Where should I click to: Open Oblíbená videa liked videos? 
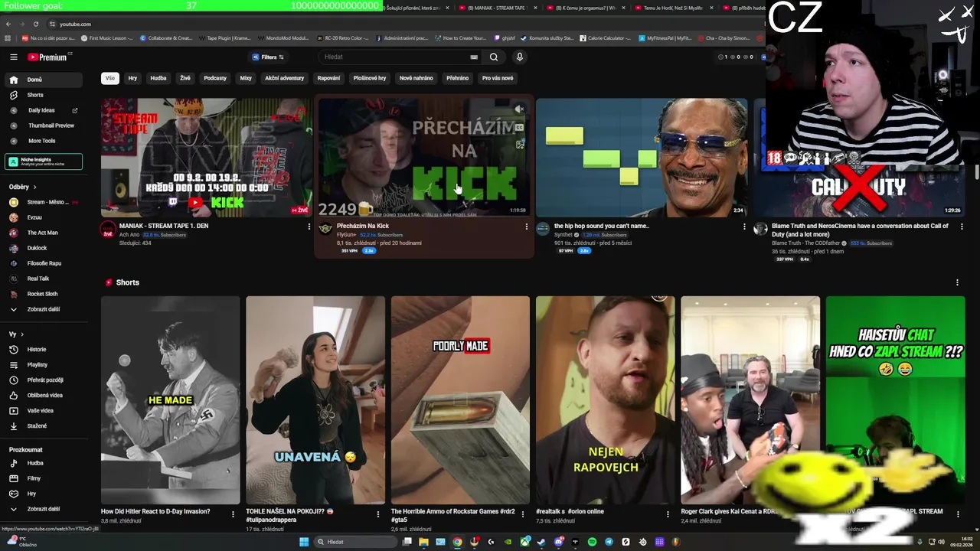coord(44,396)
